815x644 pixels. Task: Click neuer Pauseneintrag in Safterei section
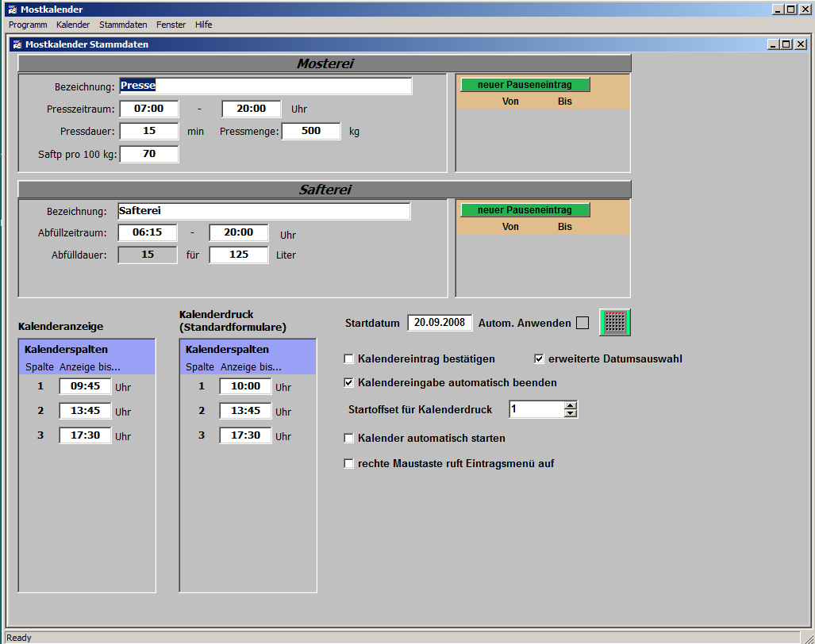pyautogui.click(x=525, y=210)
